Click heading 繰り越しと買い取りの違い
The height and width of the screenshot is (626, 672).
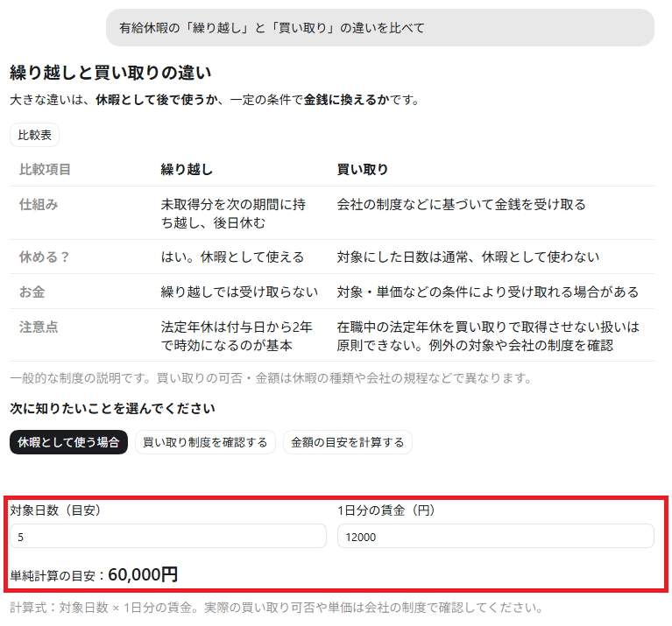[110, 73]
